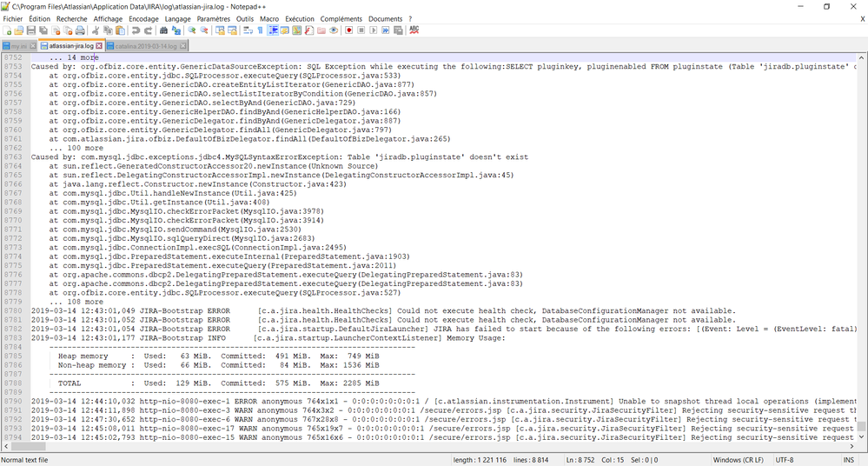
Task: Print the document with printer icon
Action: (80, 30)
